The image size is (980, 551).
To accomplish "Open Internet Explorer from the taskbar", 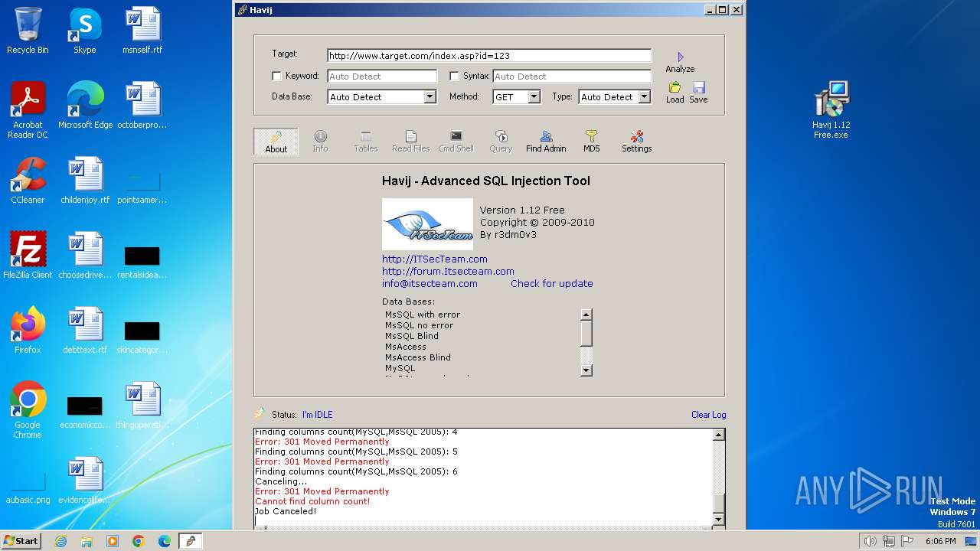I will [60, 541].
